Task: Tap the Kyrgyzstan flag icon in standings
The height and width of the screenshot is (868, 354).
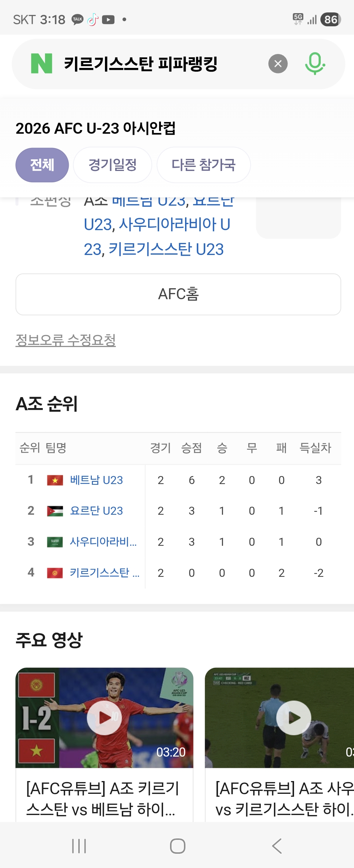Action: tap(55, 573)
